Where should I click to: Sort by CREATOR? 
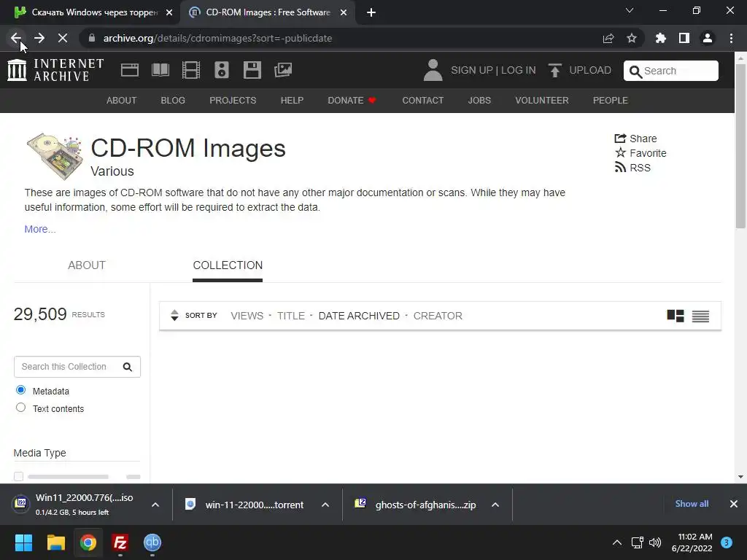click(438, 316)
